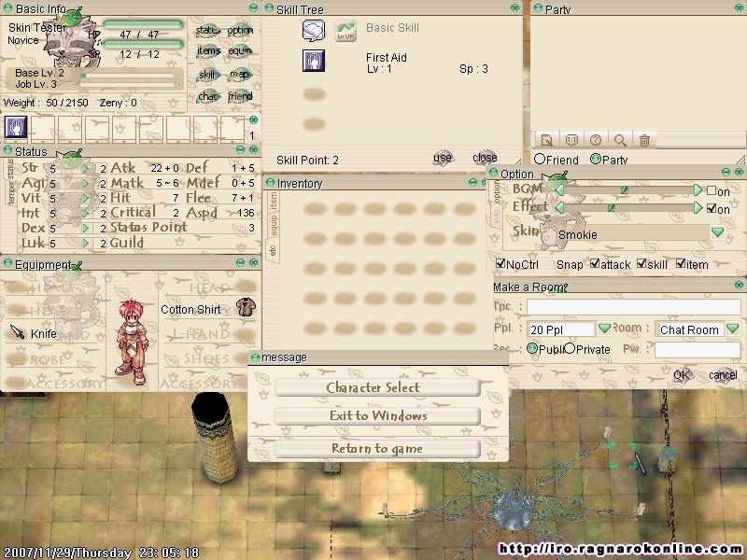747x560 pixels.
Task: Open items from Basic Info menu
Action: pos(208,51)
